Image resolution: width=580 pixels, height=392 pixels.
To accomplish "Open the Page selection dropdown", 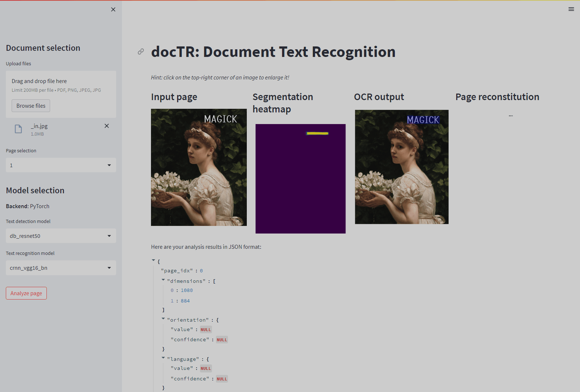I will point(61,165).
